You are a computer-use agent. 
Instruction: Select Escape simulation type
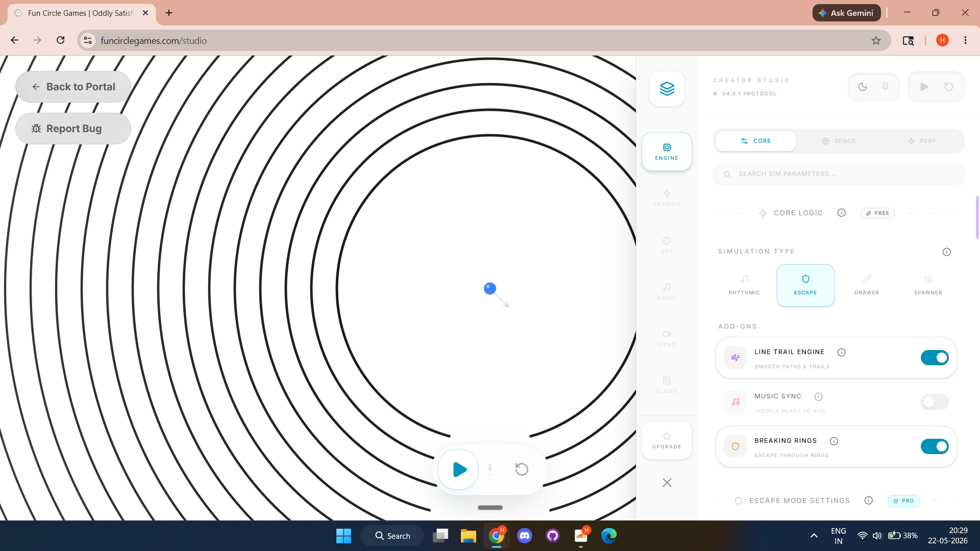coord(805,285)
